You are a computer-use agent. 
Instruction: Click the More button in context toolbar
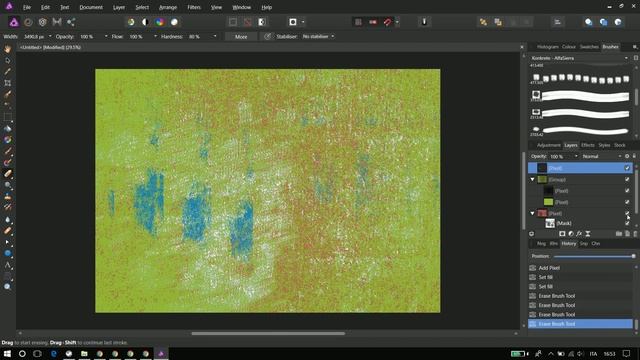pyautogui.click(x=241, y=37)
